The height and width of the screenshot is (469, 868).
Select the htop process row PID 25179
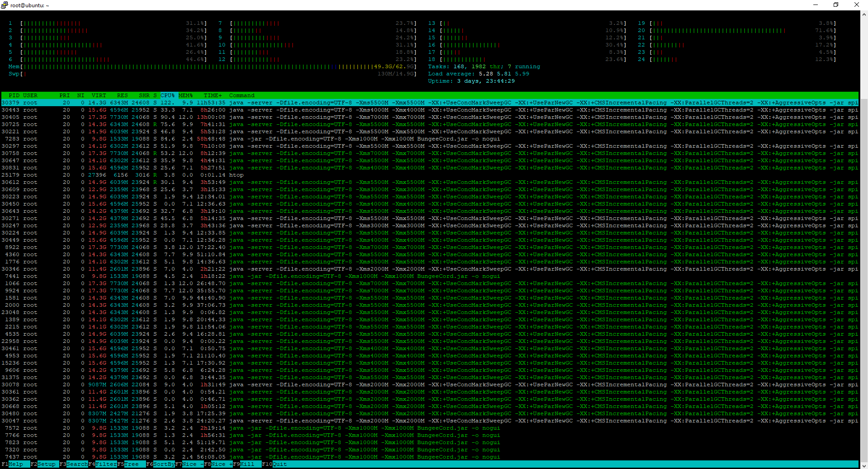(430, 175)
